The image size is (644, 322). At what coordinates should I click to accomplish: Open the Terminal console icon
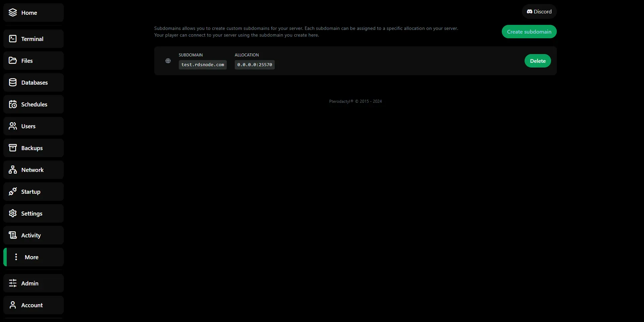coord(12,39)
